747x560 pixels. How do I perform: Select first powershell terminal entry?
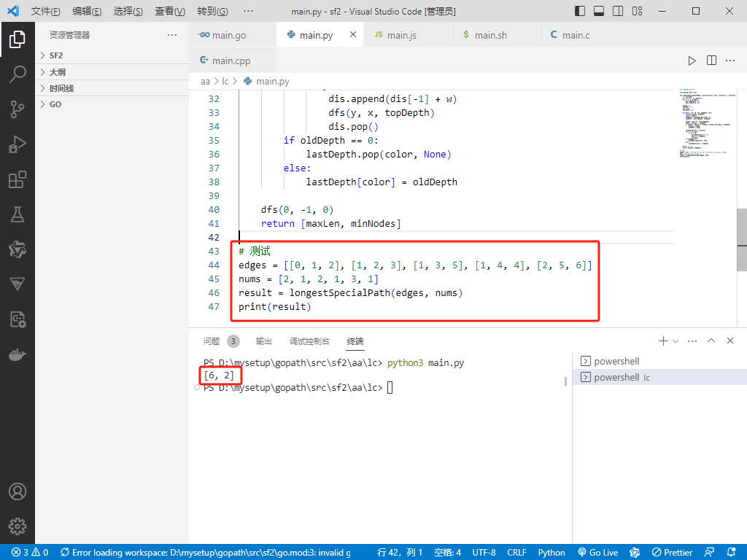pos(659,362)
